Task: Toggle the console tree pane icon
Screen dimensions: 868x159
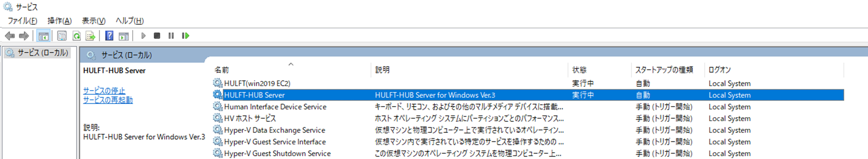Action: pyautogui.click(x=43, y=36)
